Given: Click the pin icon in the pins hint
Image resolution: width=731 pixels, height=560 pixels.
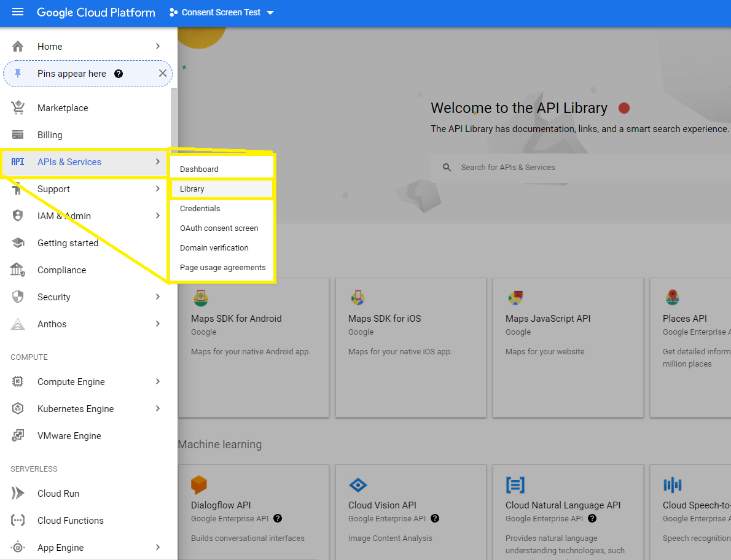Looking at the screenshot, I should tap(18, 73).
